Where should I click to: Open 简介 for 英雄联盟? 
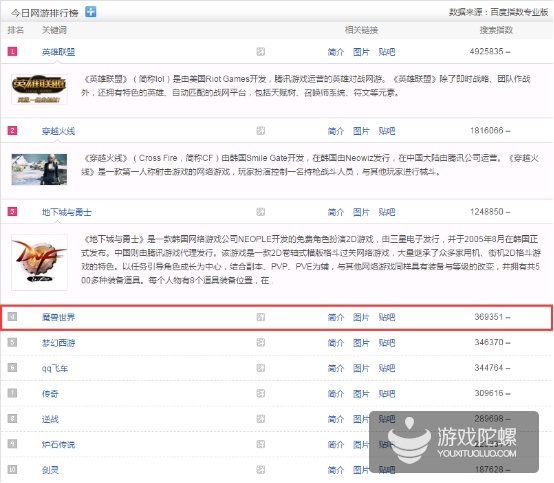click(x=336, y=52)
